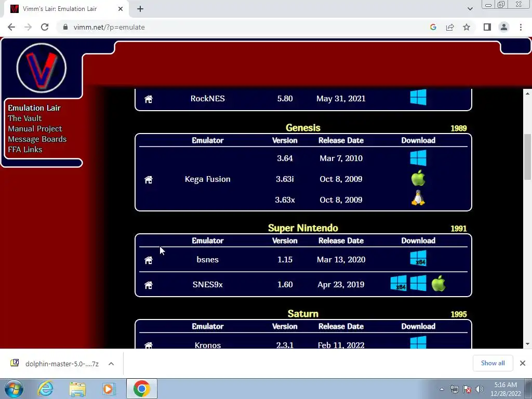Image resolution: width=532 pixels, height=399 pixels.
Task: Adjust volume from the speaker tray icon
Action: (x=480, y=389)
